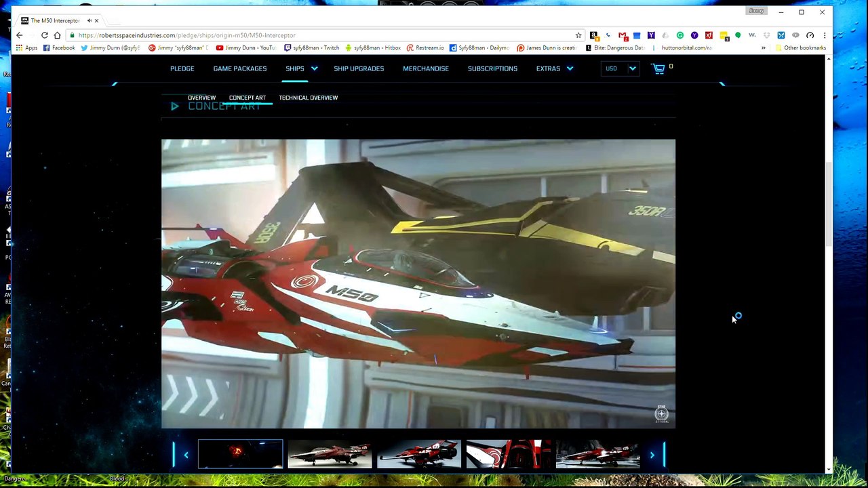Open the Pledge menu item

coord(182,68)
